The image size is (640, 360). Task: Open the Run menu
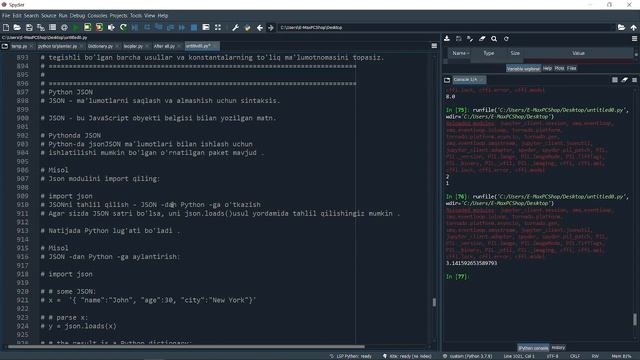[x=63, y=16]
